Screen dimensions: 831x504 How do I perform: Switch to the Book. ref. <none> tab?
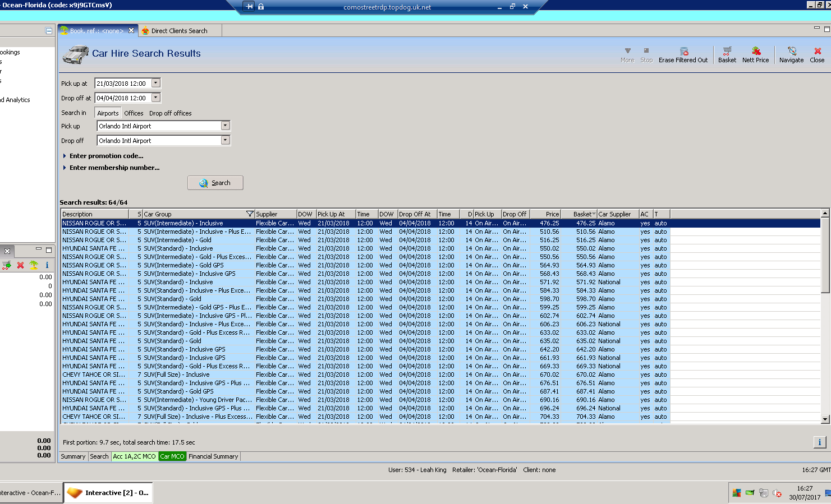pyautogui.click(x=97, y=31)
